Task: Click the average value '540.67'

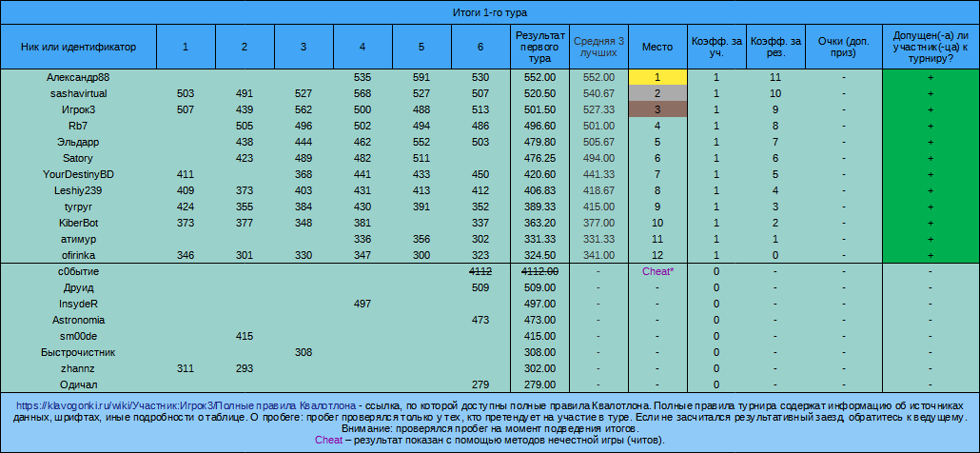Action: (x=598, y=93)
